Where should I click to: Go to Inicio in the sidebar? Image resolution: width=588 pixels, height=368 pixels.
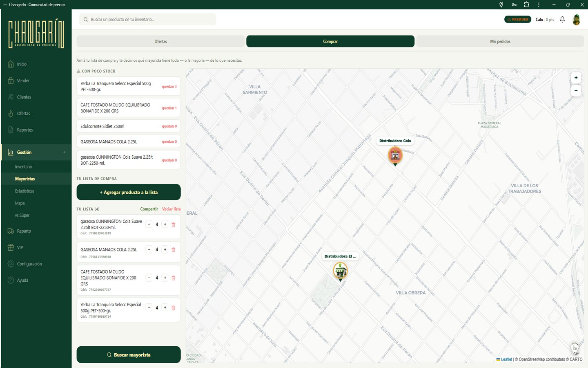click(x=36, y=64)
